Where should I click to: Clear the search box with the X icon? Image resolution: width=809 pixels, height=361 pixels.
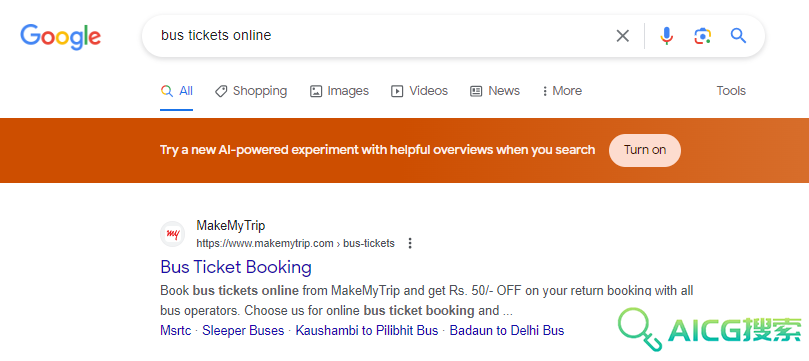[x=623, y=36]
